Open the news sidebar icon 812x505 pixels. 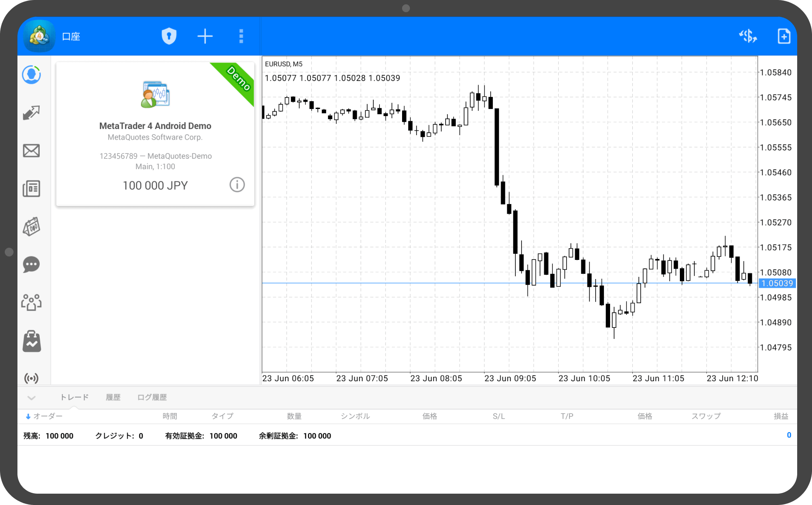point(31,189)
